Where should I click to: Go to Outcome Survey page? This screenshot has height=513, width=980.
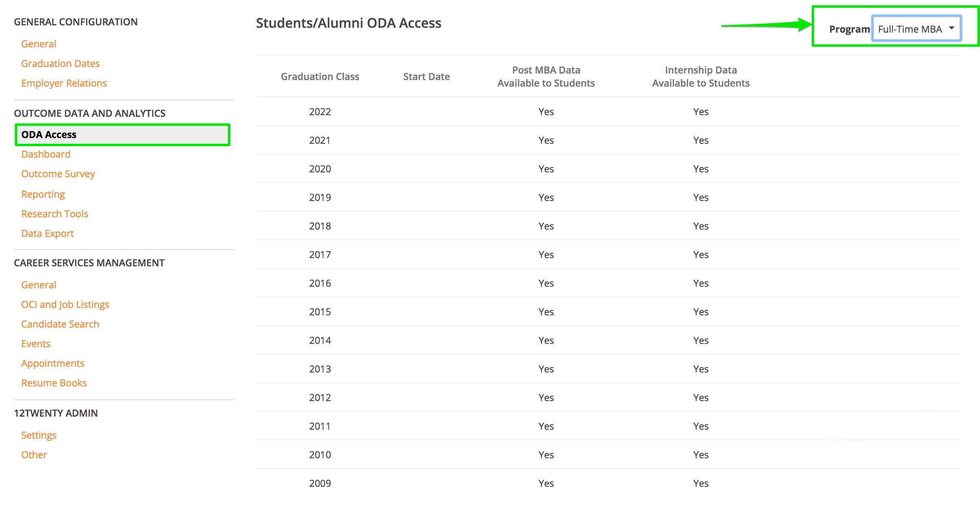[x=58, y=174]
